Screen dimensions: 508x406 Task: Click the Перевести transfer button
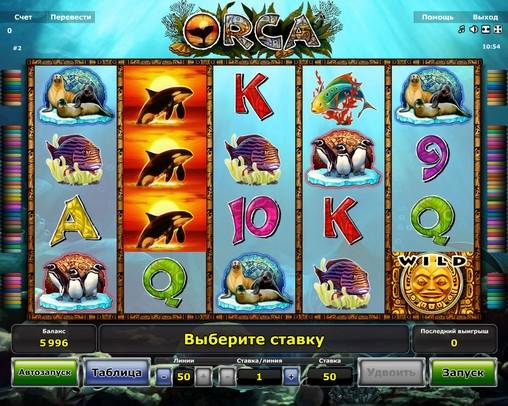(x=71, y=17)
